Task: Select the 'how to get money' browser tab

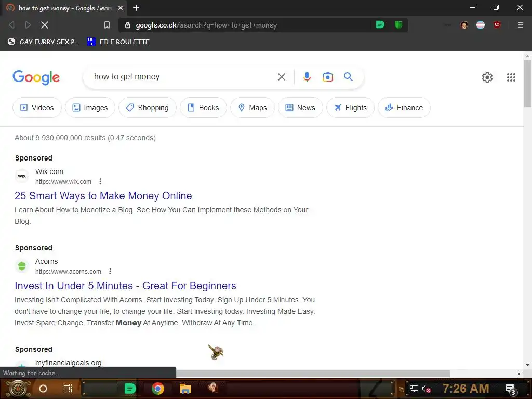Action: tap(64, 8)
